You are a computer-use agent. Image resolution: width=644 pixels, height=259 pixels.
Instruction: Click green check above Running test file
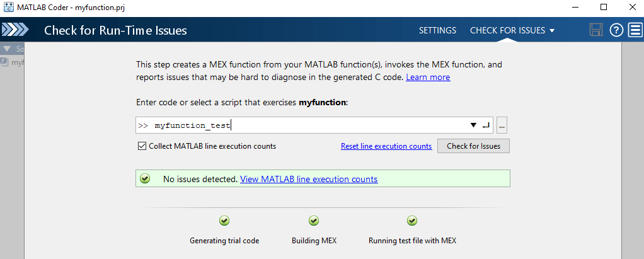pos(412,221)
